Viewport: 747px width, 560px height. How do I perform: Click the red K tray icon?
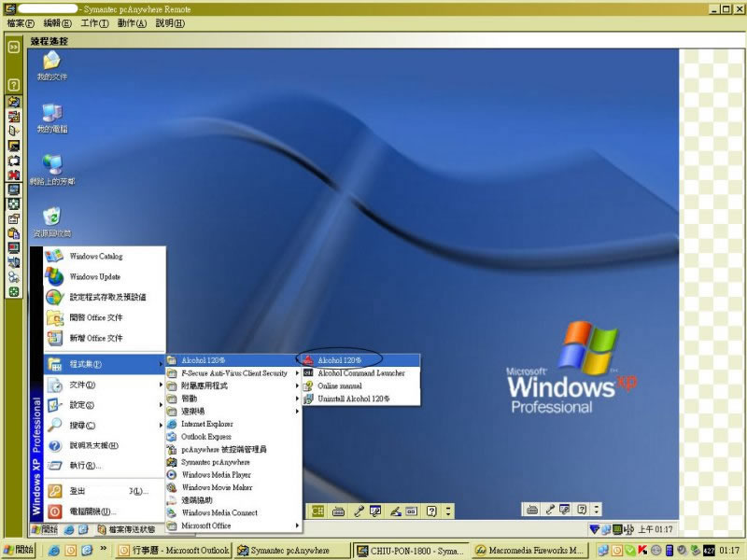click(x=642, y=551)
